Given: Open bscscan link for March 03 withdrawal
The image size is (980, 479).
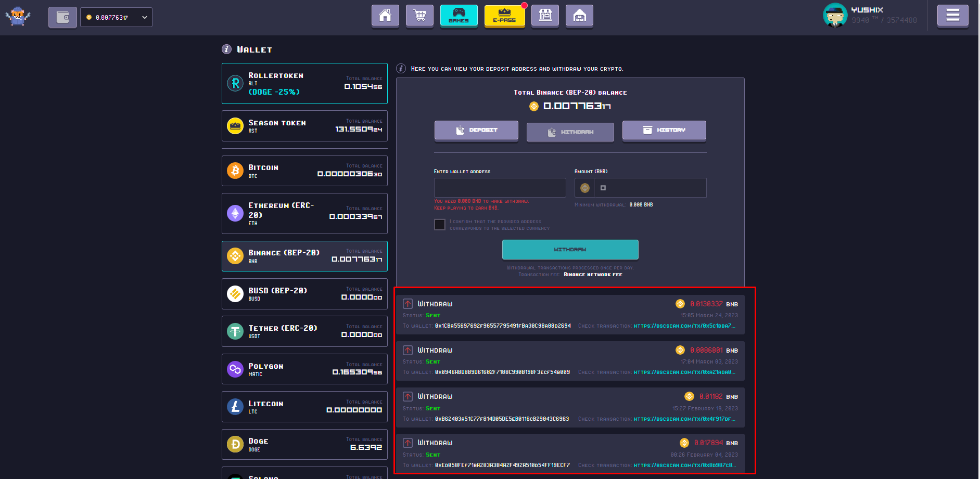Looking at the screenshot, I should 684,372.
